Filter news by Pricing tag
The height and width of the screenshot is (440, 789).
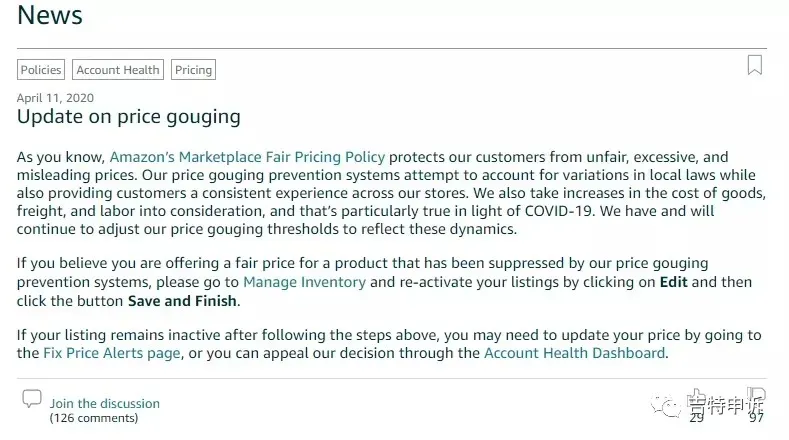coord(193,70)
